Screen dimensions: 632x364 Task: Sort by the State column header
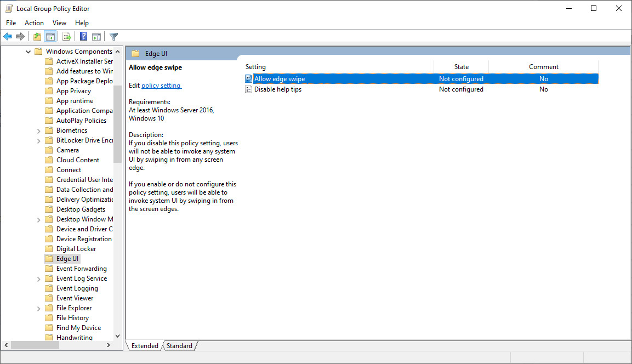[x=462, y=67]
